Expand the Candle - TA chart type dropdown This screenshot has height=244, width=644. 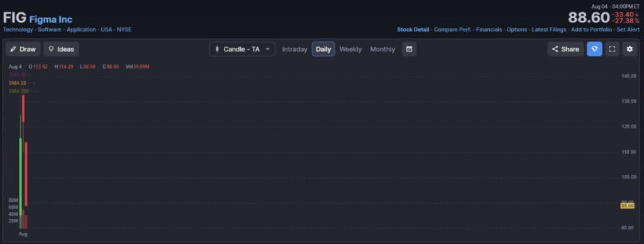click(242, 49)
